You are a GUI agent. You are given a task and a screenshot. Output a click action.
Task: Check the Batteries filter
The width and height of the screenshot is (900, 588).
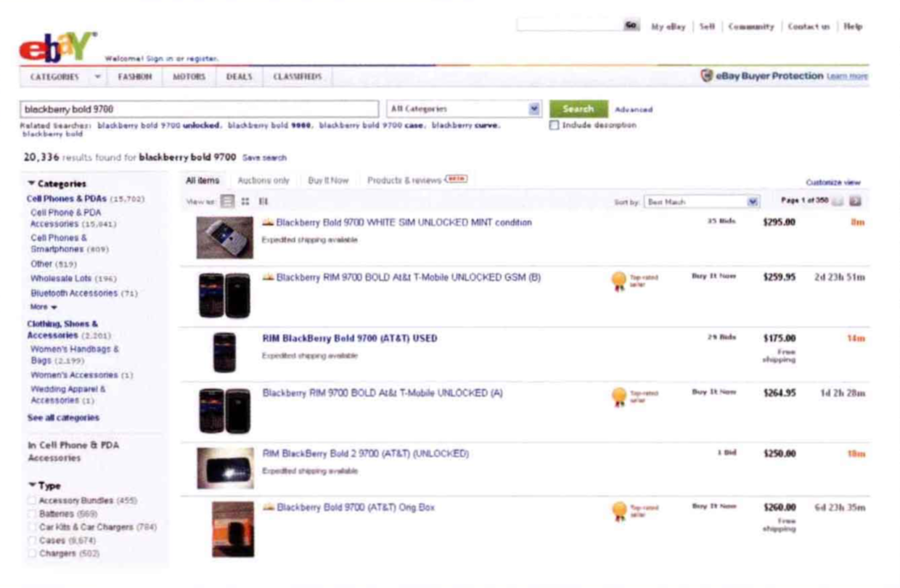pyautogui.click(x=31, y=514)
